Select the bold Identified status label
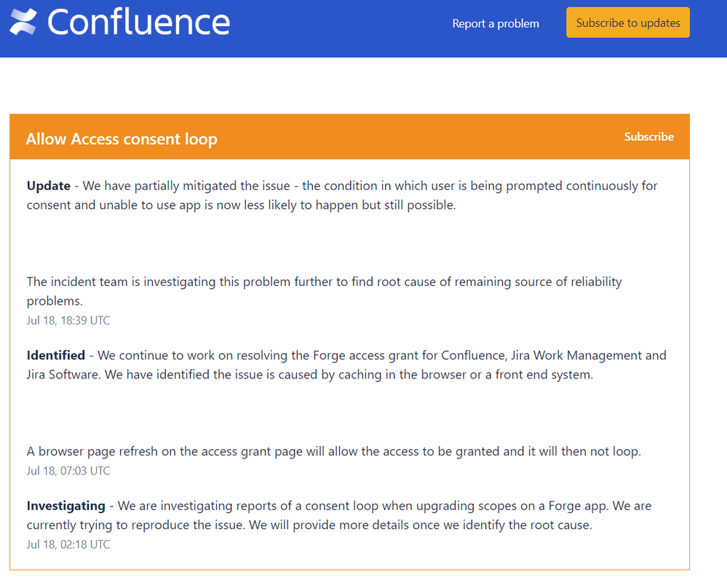727x588 pixels. (x=56, y=355)
